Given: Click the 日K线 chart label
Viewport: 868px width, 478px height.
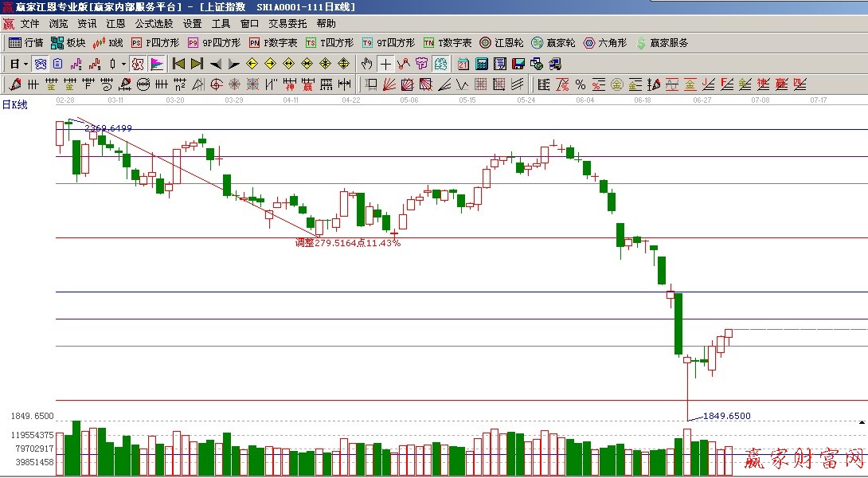Looking at the screenshot, I should click(x=15, y=104).
